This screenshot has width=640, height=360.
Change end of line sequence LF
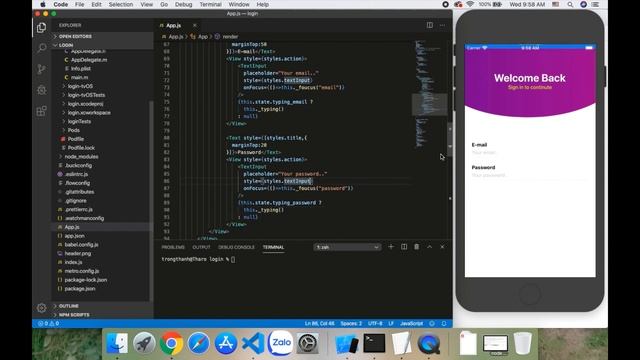point(391,323)
